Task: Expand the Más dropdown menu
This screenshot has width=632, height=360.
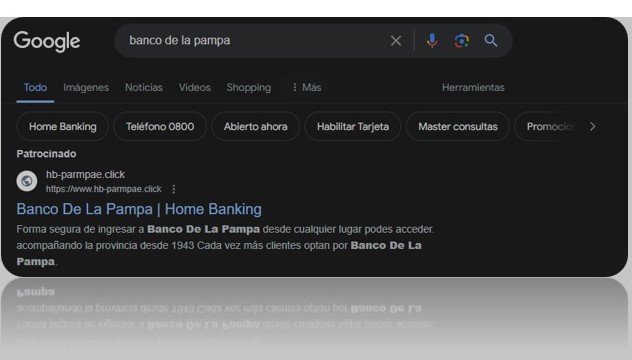Action: [307, 87]
